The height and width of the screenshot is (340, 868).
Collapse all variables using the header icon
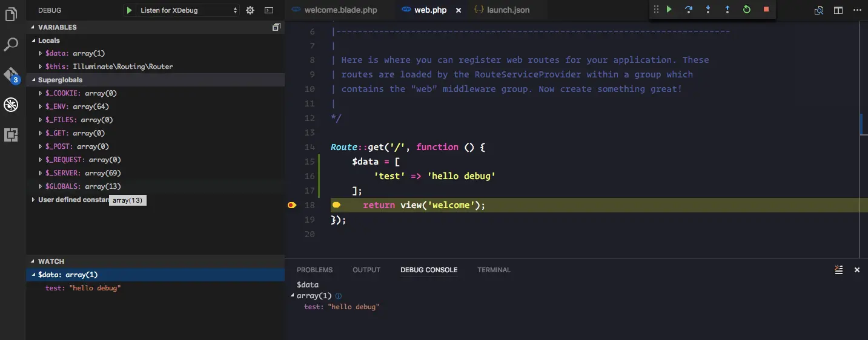276,27
